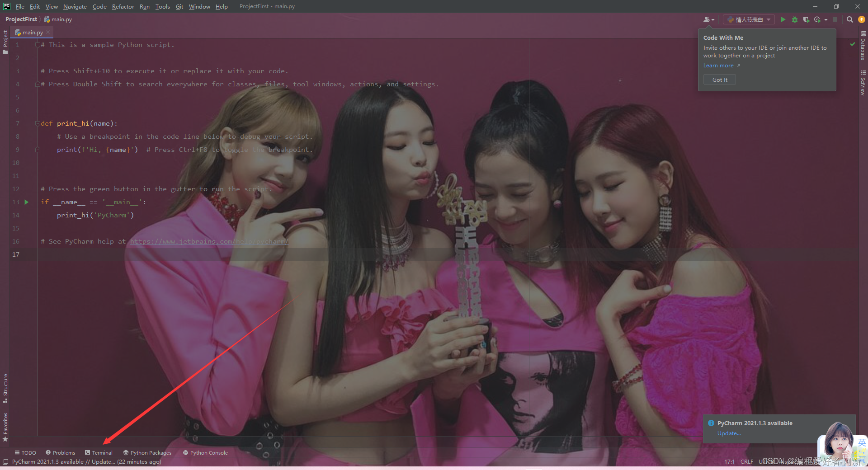Click main.py name in navigation breadcrumb
The image size is (868, 470).
click(x=61, y=19)
